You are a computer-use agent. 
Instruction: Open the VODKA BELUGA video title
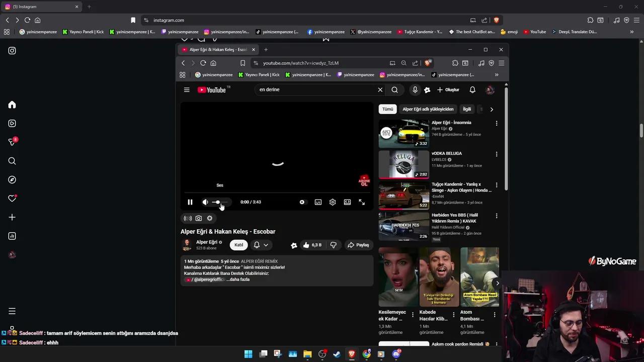coord(447,153)
